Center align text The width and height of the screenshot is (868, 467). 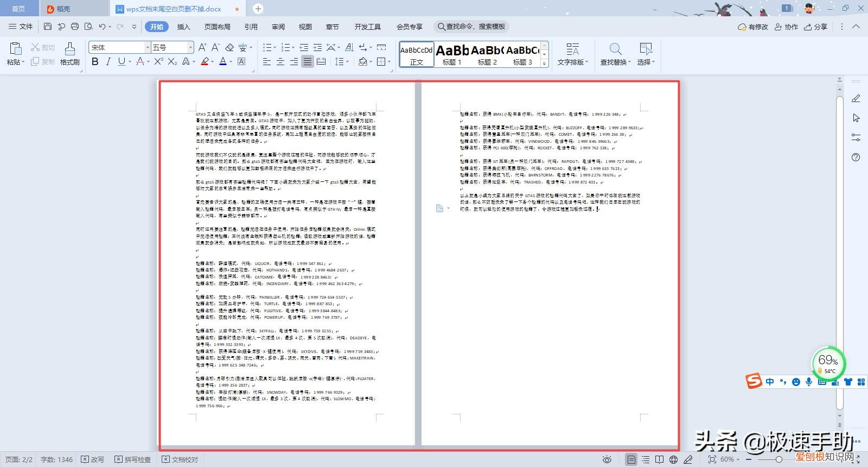coord(280,61)
